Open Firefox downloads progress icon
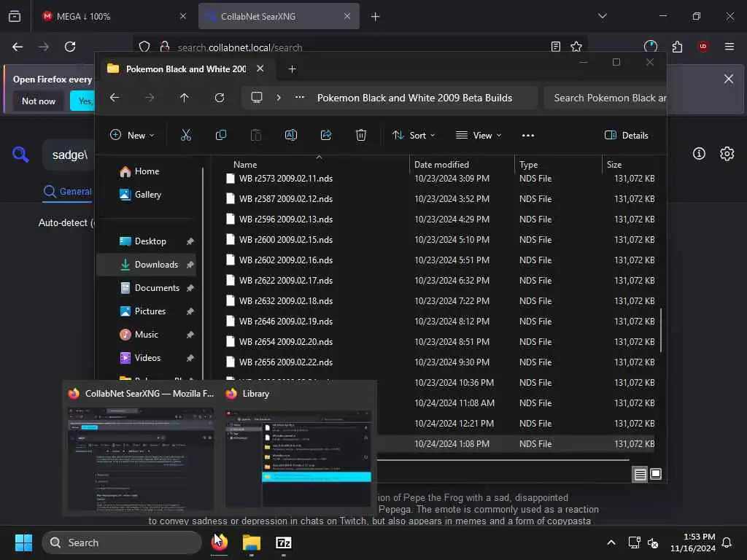747x560 pixels. coord(650,47)
